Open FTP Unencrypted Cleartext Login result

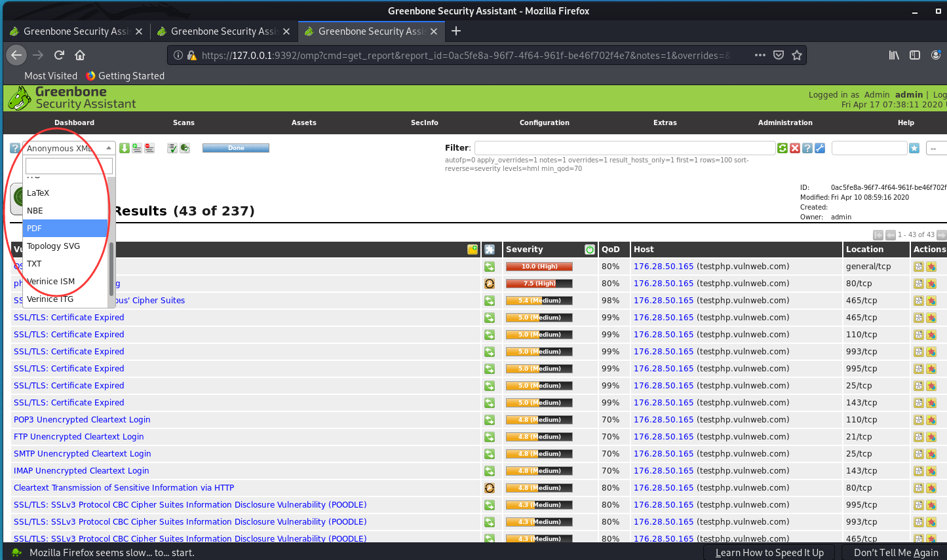click(79, 437)
